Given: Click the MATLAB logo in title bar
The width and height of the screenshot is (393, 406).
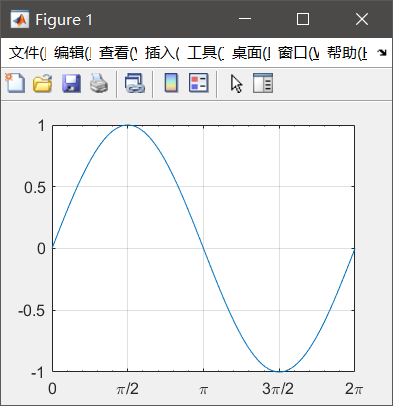Looking at the screenshot, I should 19,19.
